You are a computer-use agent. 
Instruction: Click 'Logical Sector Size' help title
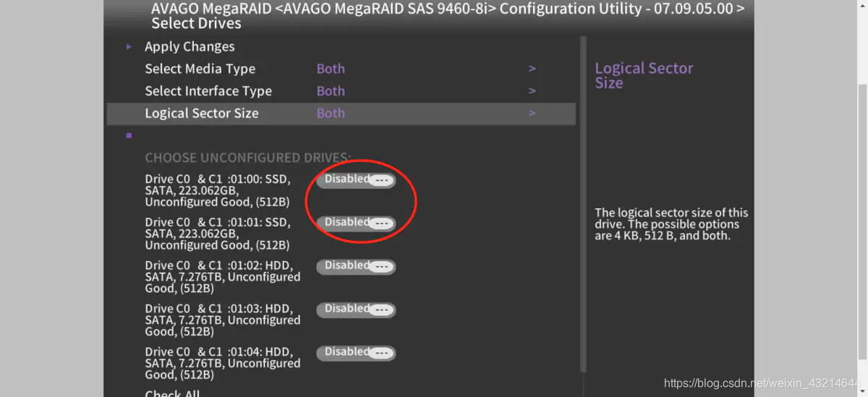(644, 76)
